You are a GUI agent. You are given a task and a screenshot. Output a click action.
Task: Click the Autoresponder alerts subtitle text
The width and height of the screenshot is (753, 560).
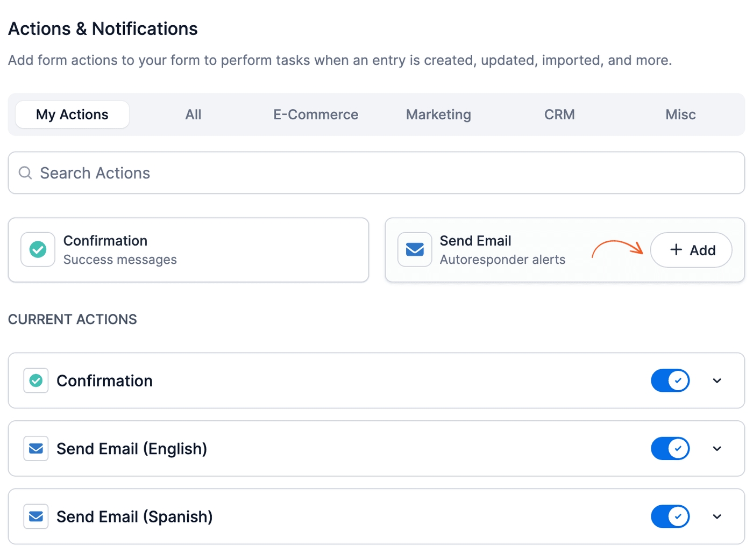[x=502, y=260]
